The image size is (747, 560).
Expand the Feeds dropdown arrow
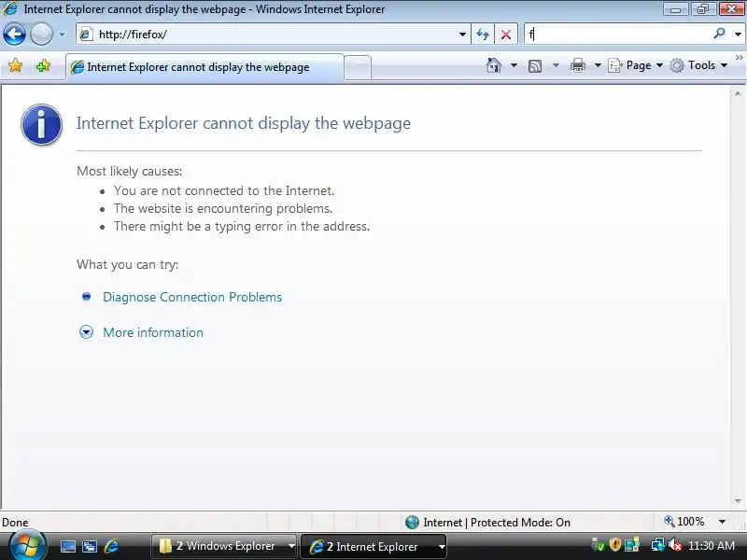point(556,65)
